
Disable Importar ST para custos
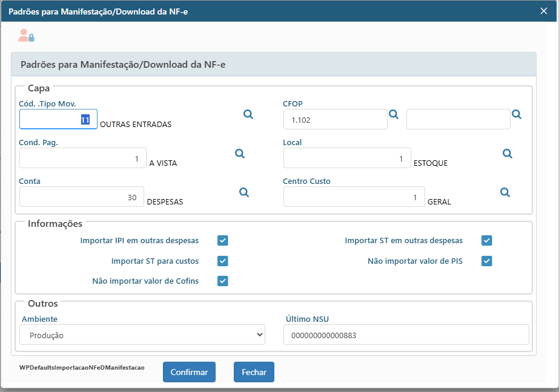click(x=222, y=261)
